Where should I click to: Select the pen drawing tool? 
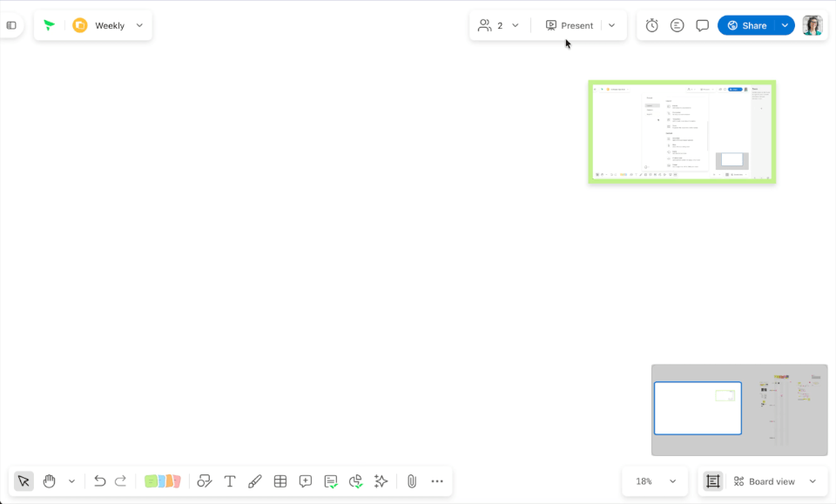pyautogui.click(x=255, y=481)
